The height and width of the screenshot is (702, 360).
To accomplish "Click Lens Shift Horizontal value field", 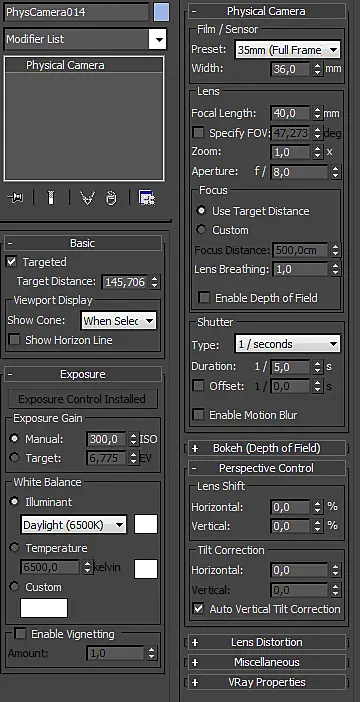I will 290,507.
